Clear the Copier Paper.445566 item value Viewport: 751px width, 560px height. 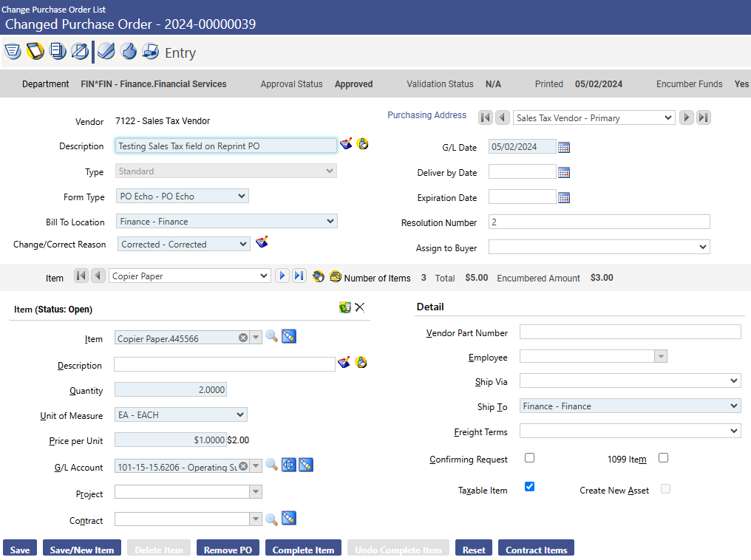[x=243, y=338]
